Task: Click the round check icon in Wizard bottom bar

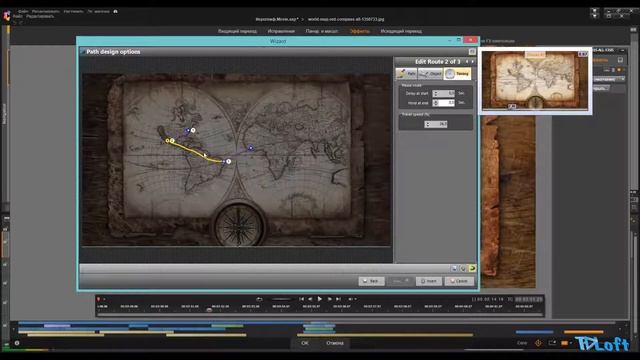Action: point(463,268)
